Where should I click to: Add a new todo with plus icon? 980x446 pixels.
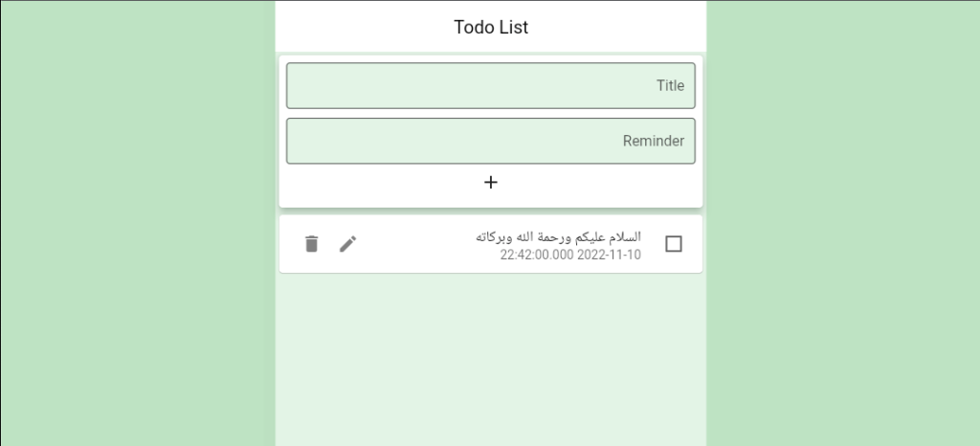491,183
